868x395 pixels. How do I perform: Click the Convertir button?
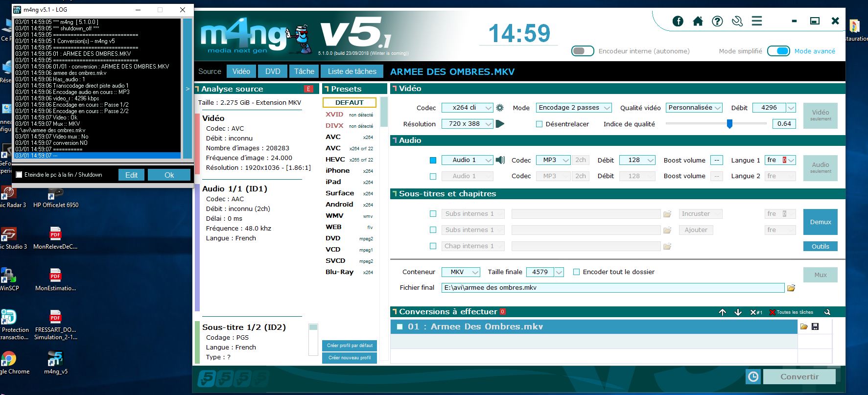(x=799, y=376)
